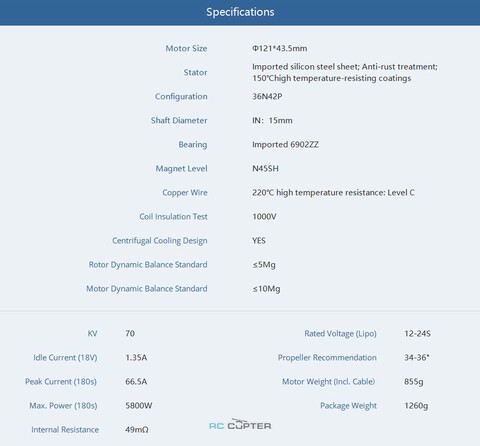Click the Specifications header title
480x446 pixels.
pyautogui.click(x=240, y=12)
